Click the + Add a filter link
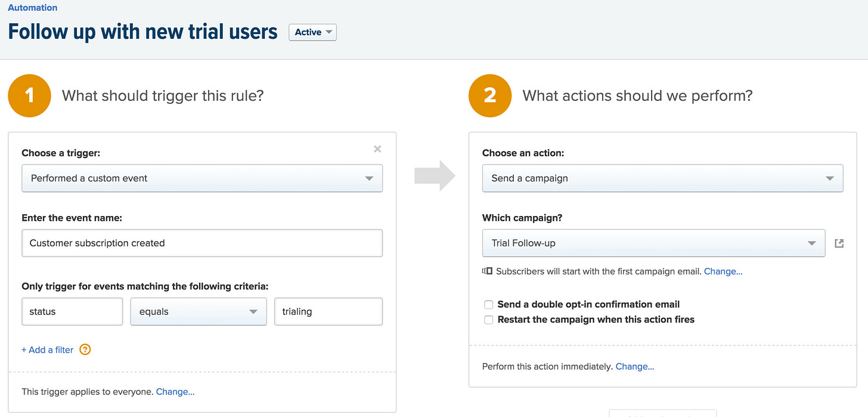Viewport: 868px width, 417px height. point(48,350)
